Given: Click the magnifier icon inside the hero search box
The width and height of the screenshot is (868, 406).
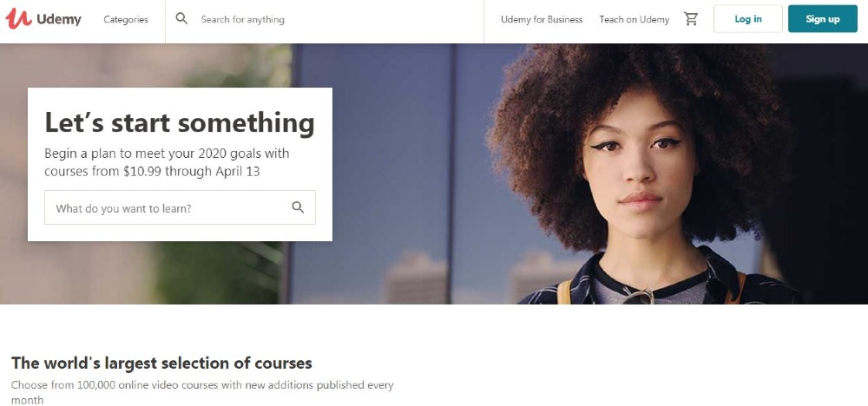Looking at the screenshot, I should [x=298, y=207].
